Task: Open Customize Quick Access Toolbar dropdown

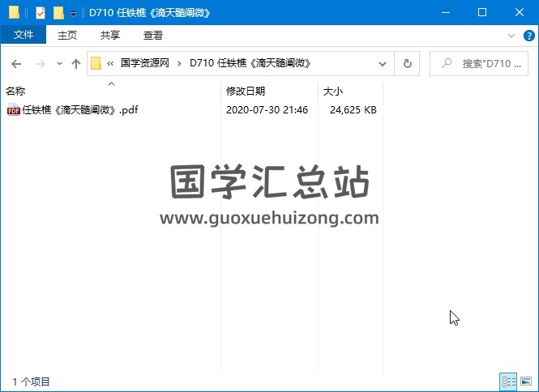Action: pos(73,14)
